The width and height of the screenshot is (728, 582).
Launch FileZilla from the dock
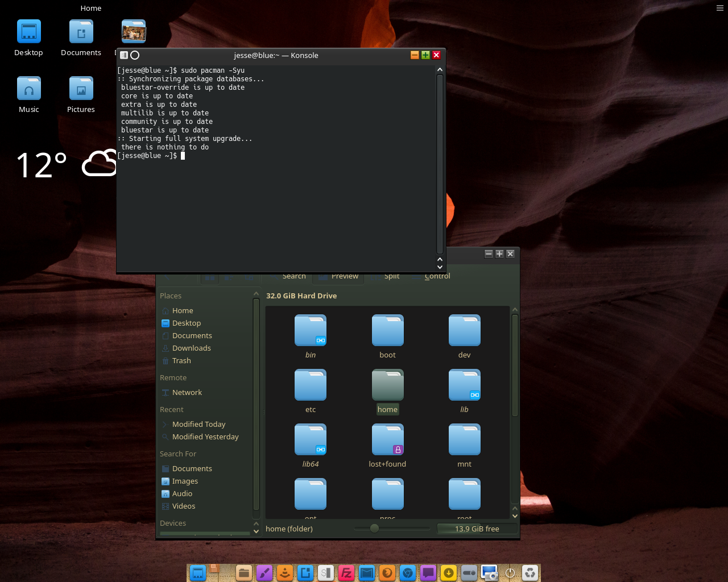346,573
